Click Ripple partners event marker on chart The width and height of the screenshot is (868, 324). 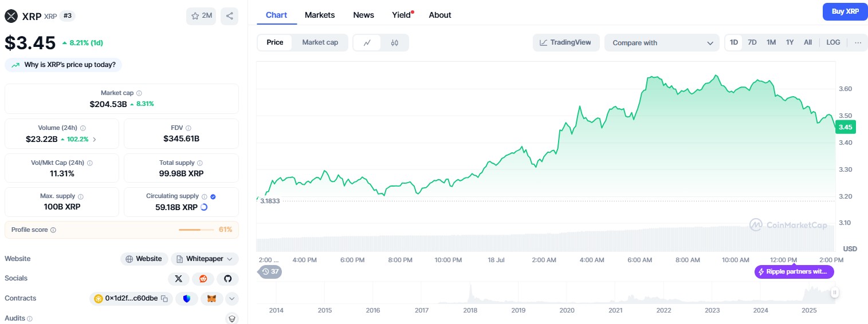click(794, 271)
